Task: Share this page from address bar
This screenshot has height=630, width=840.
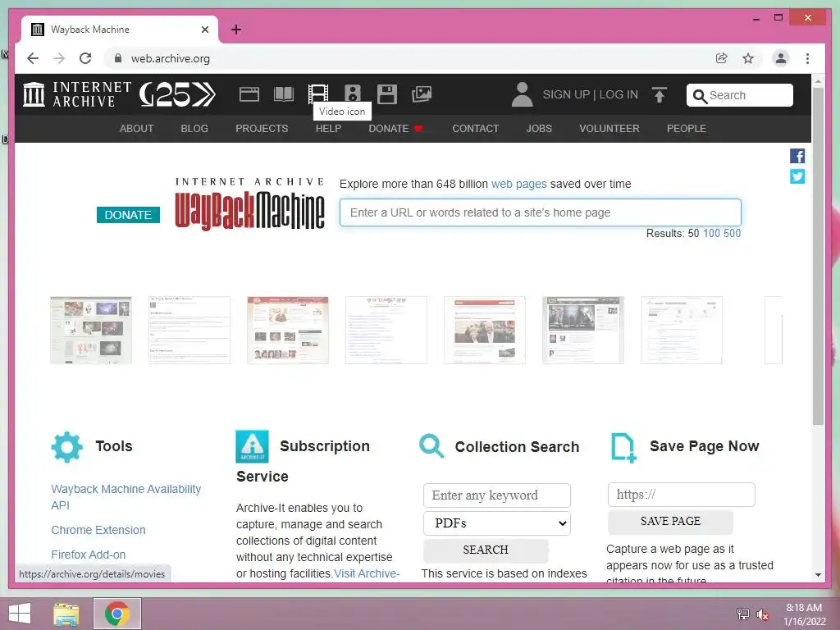Action: click(x=722, y=58)
